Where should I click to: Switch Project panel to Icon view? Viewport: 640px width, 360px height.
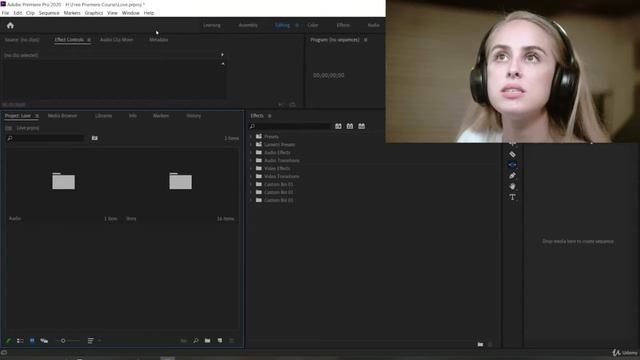[x=32, y=340]
